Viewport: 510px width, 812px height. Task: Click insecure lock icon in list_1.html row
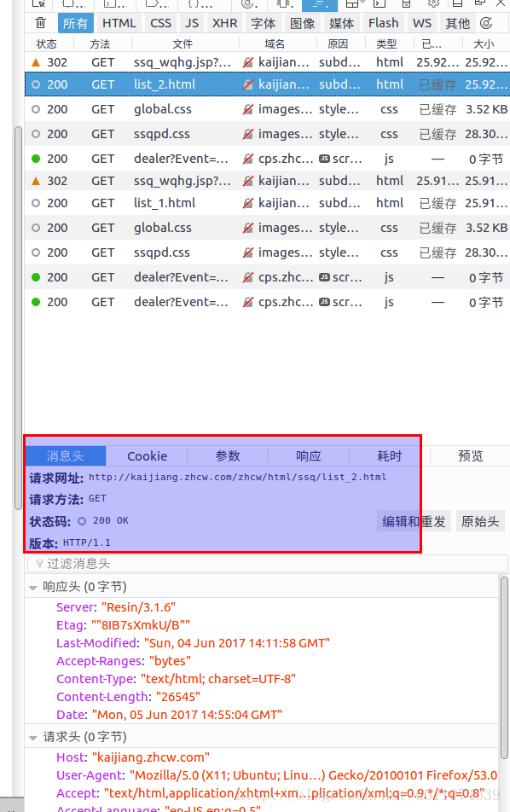[x=248, y=203]
